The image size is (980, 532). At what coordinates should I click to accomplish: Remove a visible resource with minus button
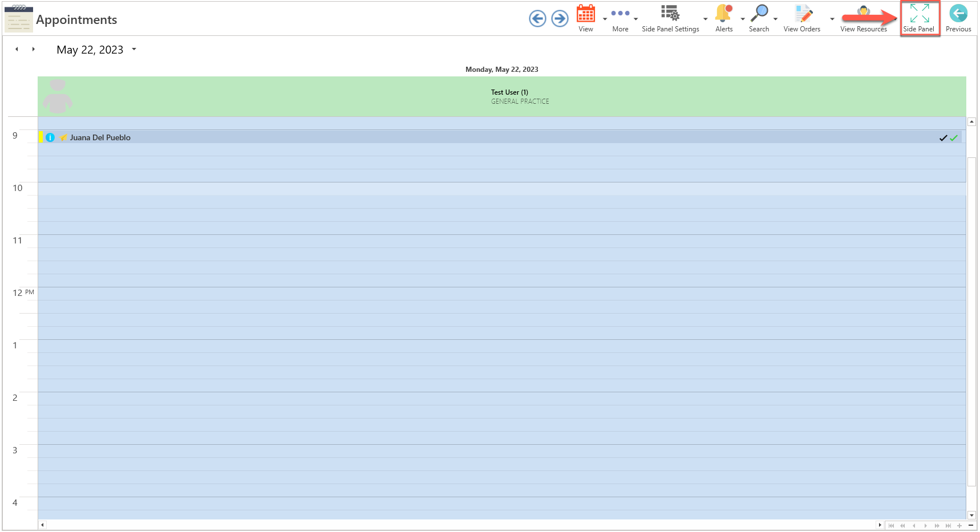click(x=971, y=526)
